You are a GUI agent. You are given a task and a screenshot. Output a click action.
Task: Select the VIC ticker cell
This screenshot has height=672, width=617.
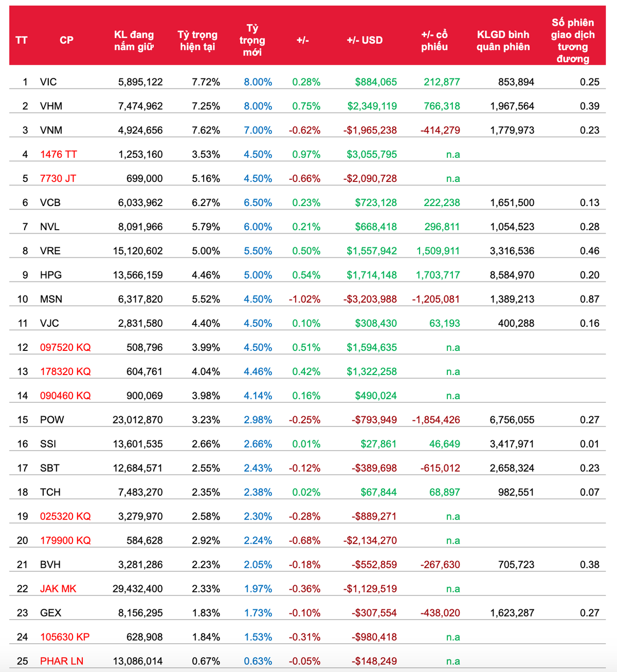(48, 82)
